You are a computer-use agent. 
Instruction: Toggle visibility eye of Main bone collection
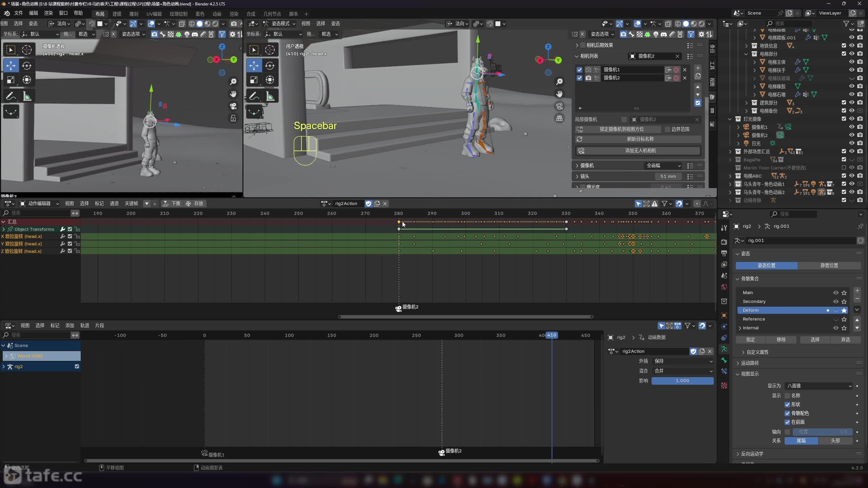835,292
